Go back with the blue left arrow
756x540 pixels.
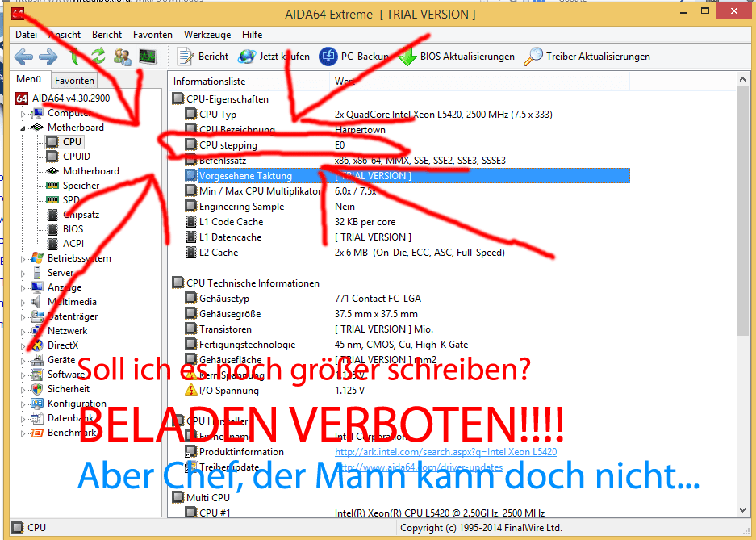23,57
